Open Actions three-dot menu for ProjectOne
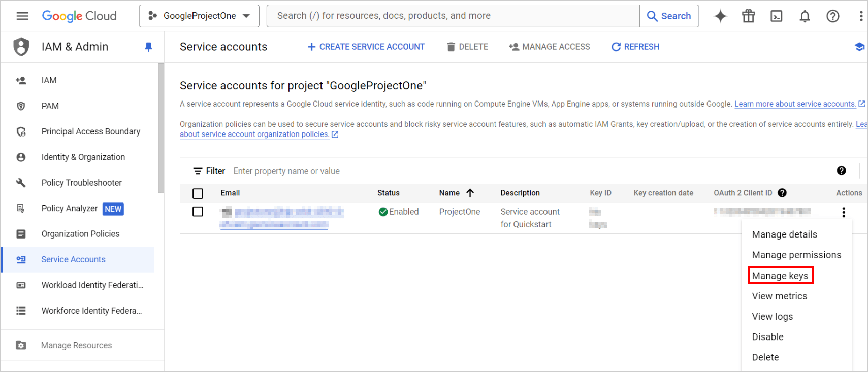This screenshot has width=868, height=372. [x=844, y=212]
